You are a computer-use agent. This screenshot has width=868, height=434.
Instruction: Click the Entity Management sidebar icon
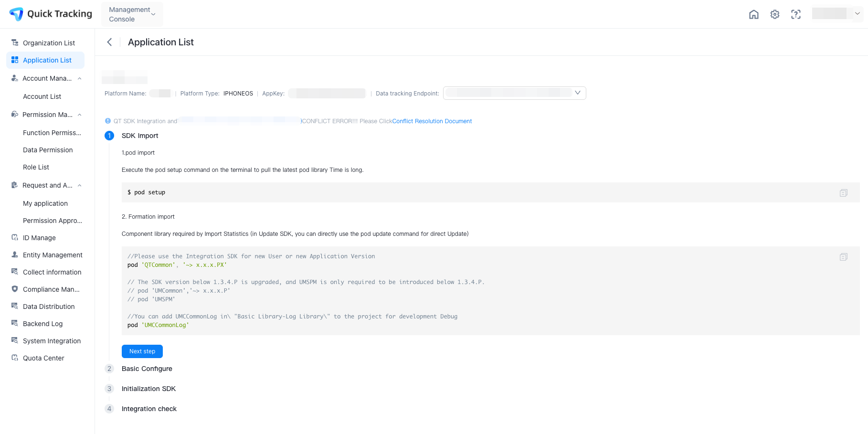point(15,255)
